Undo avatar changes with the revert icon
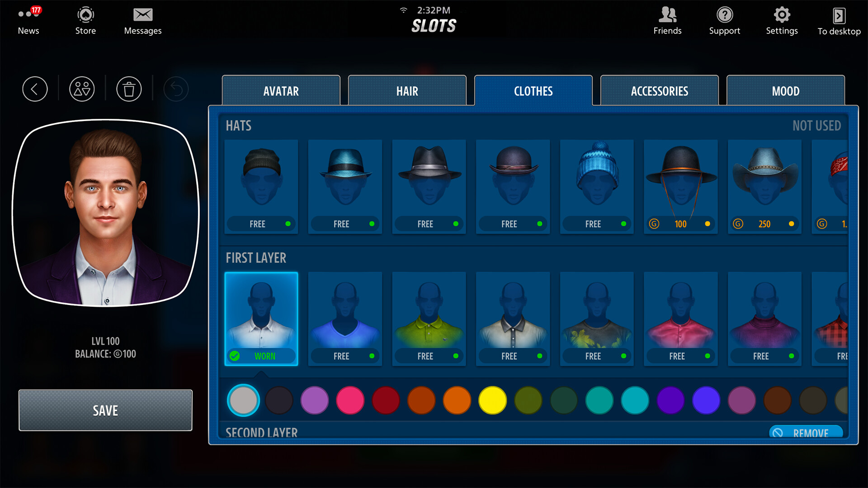Viewport: 868px width, 488px height. tap(176, 89)
